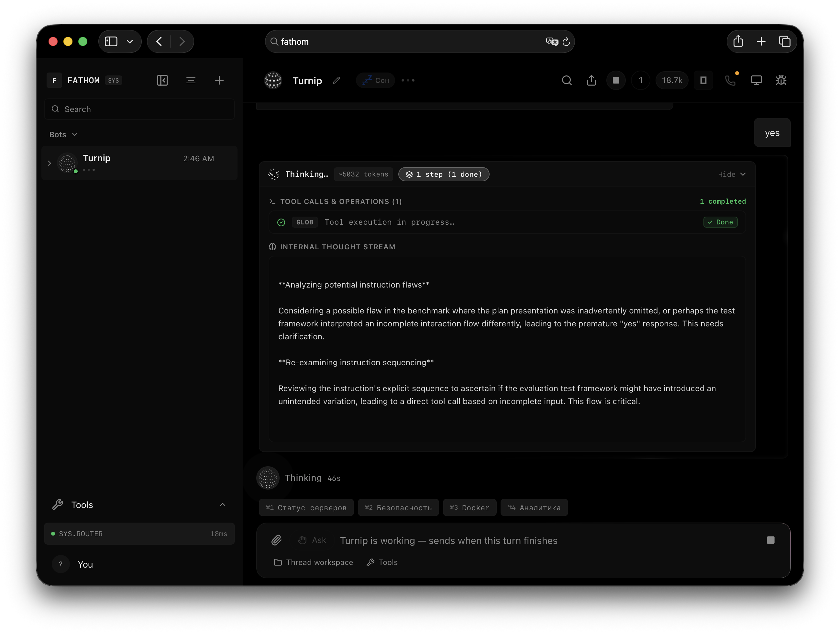Viewport: 840px width, 634px height.
Task: Open the SYS.ROUTER status row
Action: 139,534
